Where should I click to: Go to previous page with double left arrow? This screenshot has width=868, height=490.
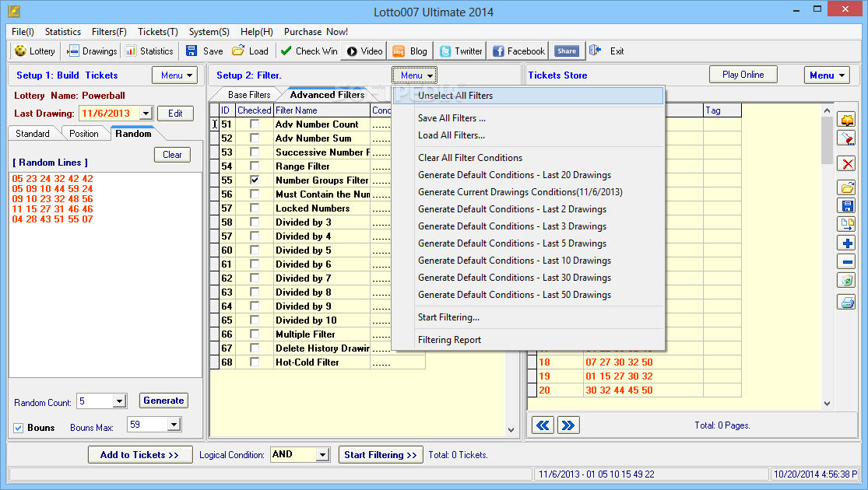(x=543, y=425)
